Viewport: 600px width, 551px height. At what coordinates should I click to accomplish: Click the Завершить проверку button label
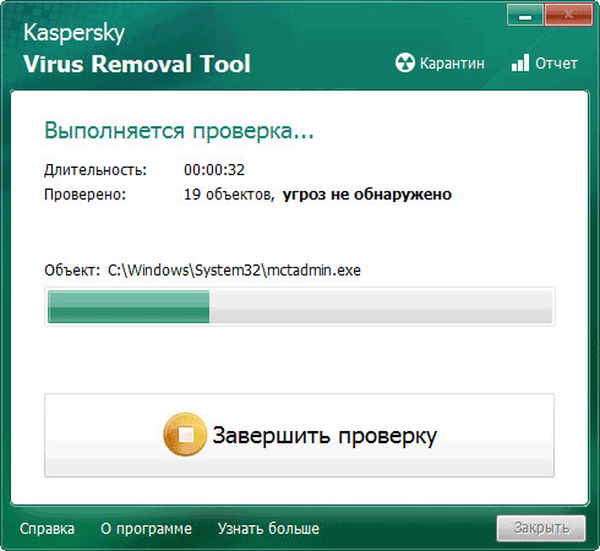(x=322, y=436)
